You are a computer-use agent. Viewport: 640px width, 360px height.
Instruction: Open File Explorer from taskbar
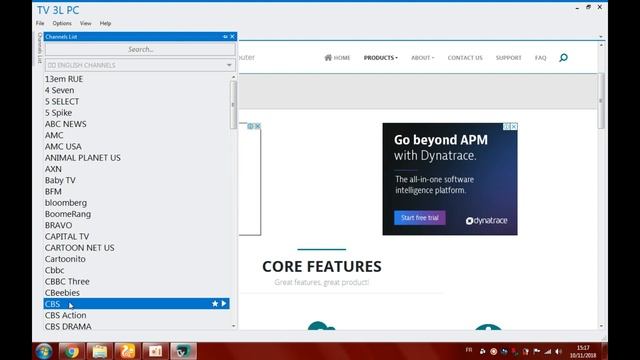coord(99,351)
